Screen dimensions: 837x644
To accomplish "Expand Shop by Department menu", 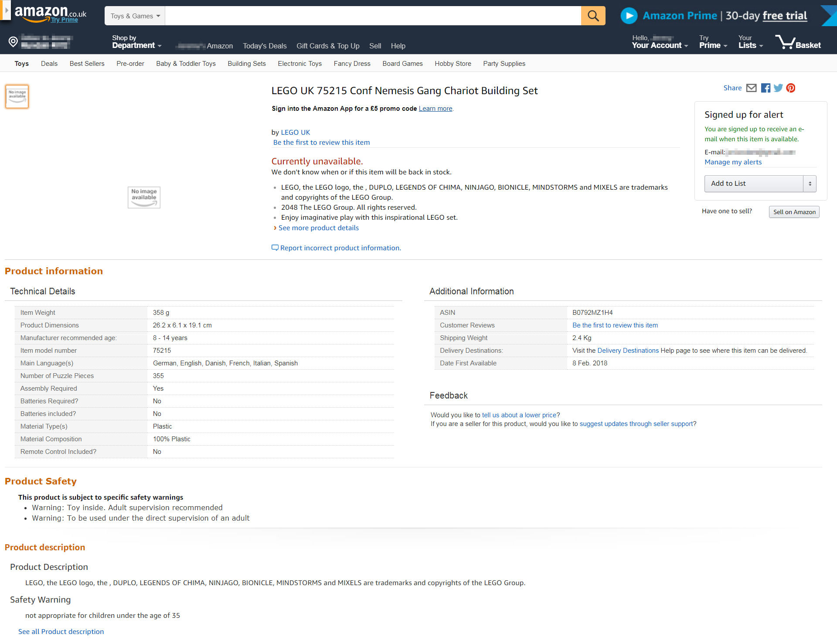I will 136,42.
